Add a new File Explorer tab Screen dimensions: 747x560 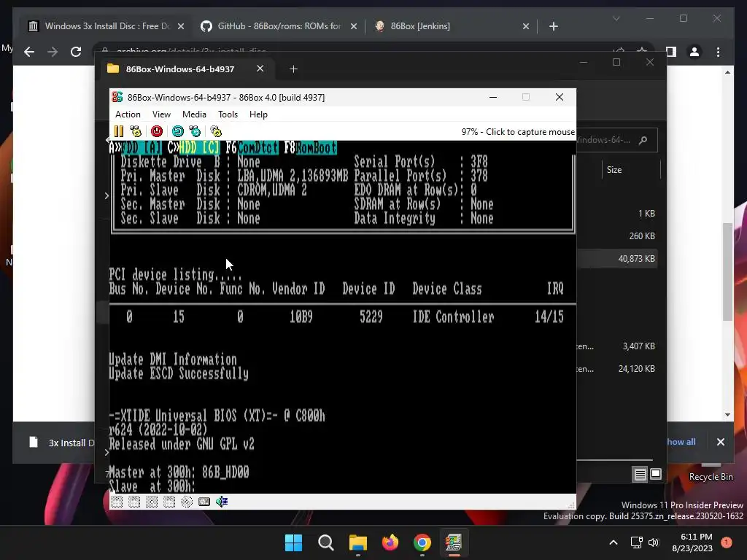pos(293,69)
